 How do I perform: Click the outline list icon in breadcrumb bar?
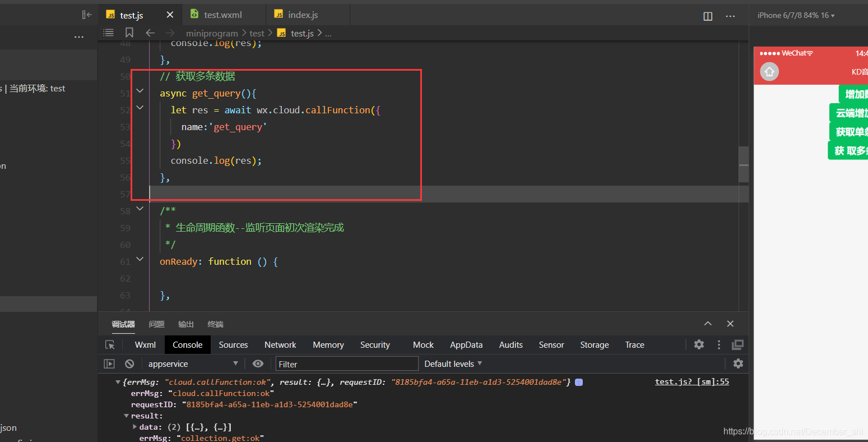point(109,33)
